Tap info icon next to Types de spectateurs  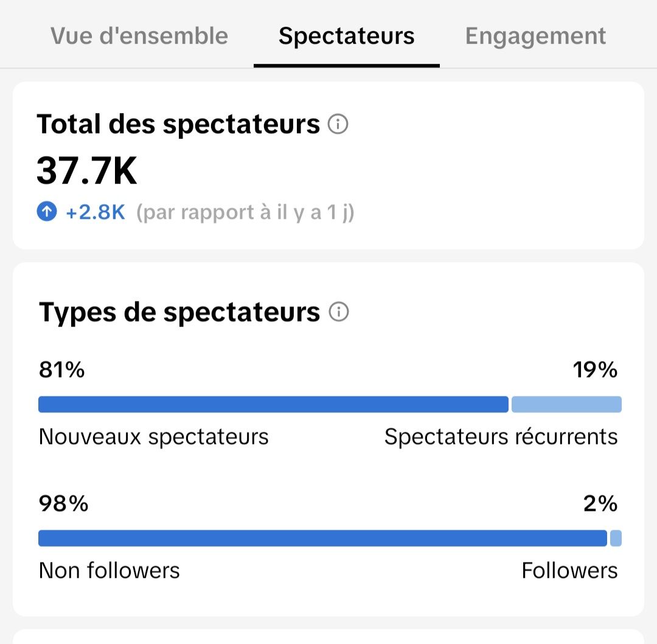339,312
